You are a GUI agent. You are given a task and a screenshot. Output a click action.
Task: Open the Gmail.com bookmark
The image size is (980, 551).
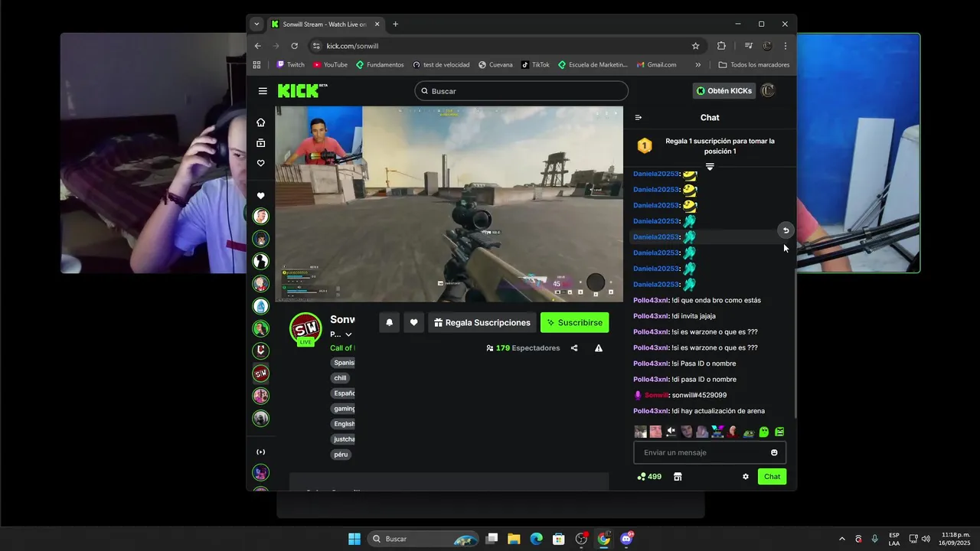pyautogui.click(x=656, y=65)
